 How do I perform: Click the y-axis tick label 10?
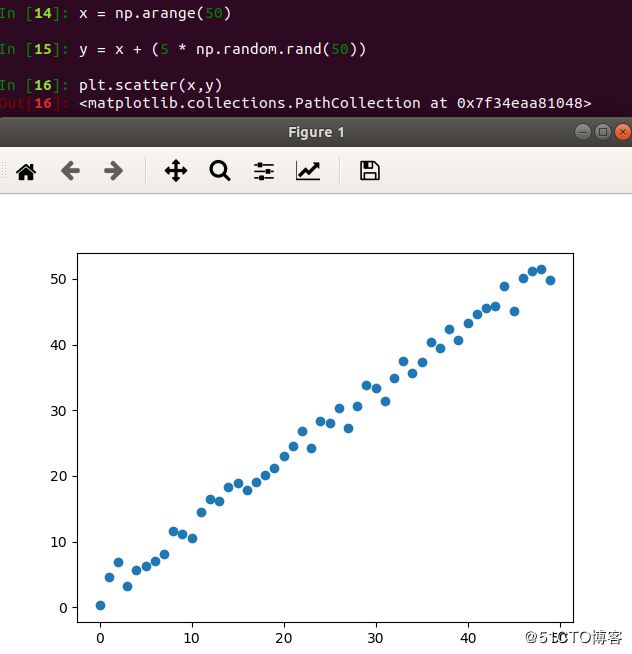[58, 542]
